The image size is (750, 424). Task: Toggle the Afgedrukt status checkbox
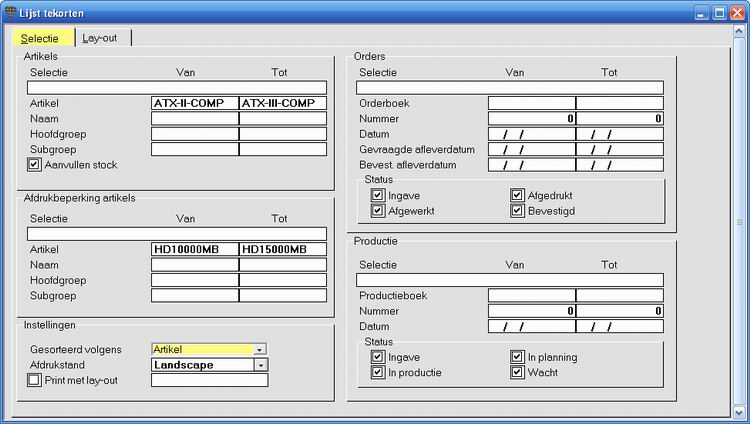(x=517, y=195)
